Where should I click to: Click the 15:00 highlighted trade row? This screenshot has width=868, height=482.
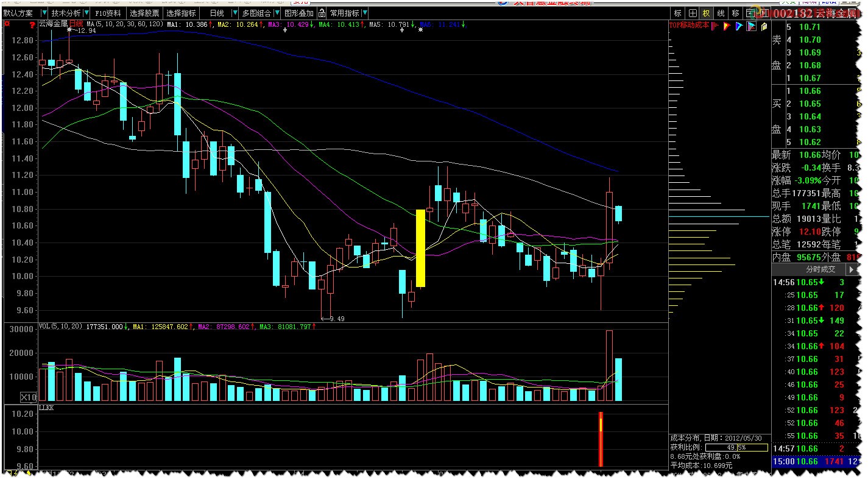816,461
